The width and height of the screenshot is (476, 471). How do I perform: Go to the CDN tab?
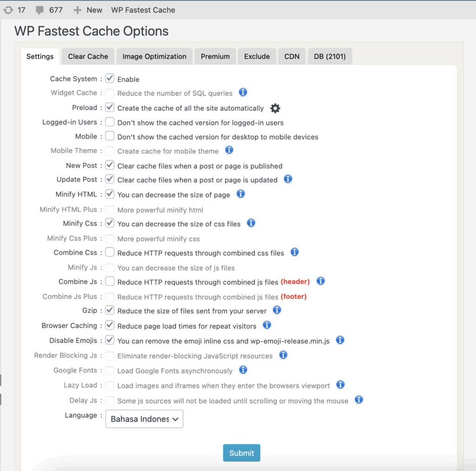(292, 57)
